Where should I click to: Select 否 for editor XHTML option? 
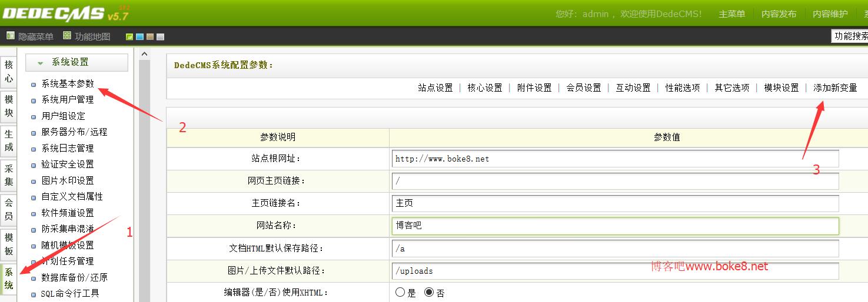[429, 292]
